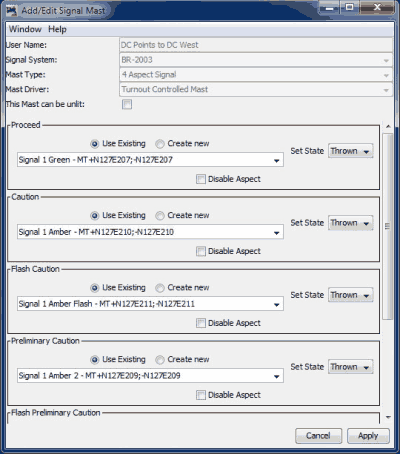Image resolution: width=400 pixels, height=454 pixels.
Task: Expand the Signal 1 Amber 2 dropdown
Action: coord(276,376)
